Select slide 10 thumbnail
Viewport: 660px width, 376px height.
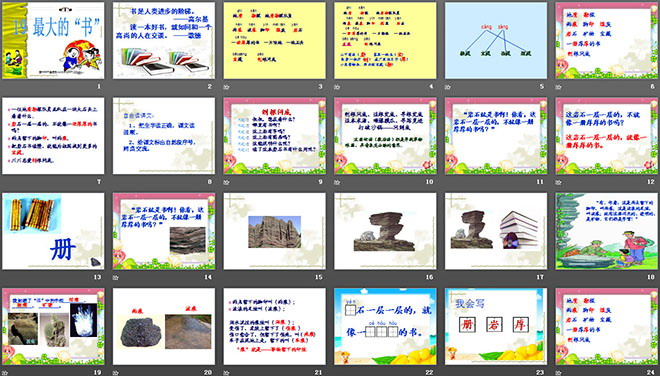point(385,136)
